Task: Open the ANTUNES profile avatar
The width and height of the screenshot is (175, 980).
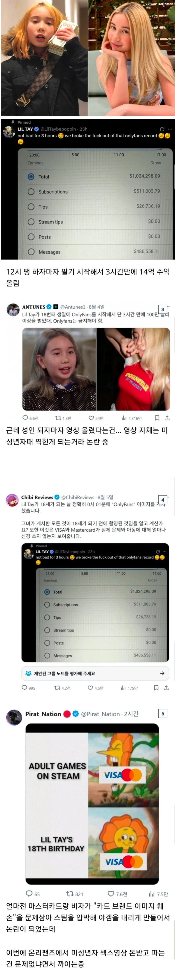Action: (13, 310)
